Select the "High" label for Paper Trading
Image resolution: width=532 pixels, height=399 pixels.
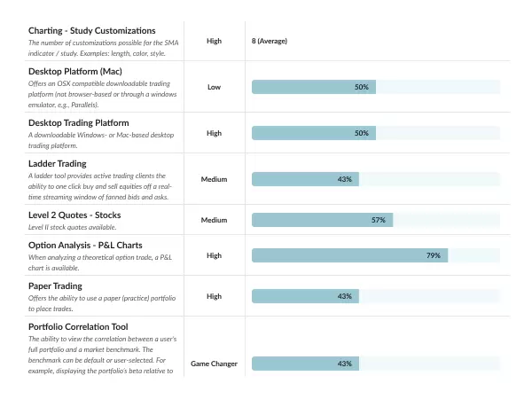[x=214, y=296]
